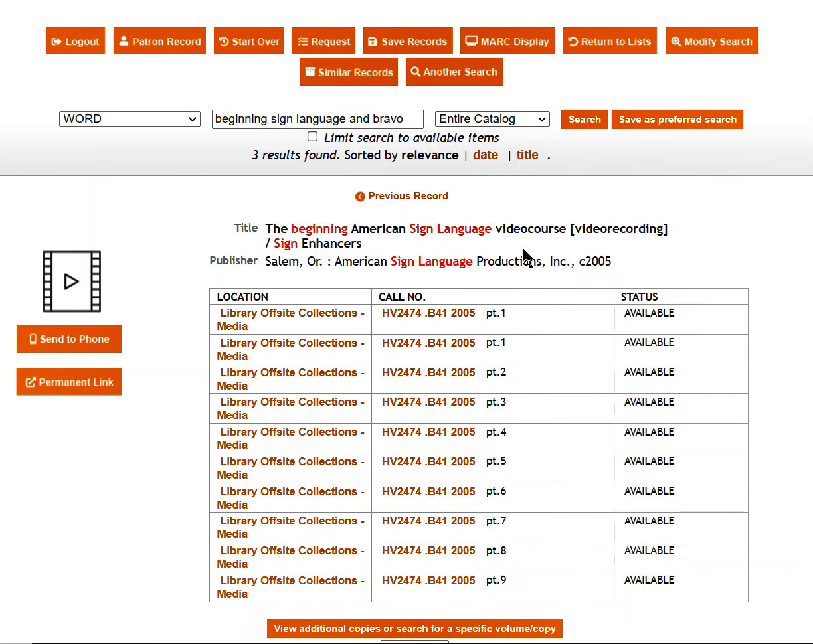Click the video recording film icon

click(x=72, y=282)
